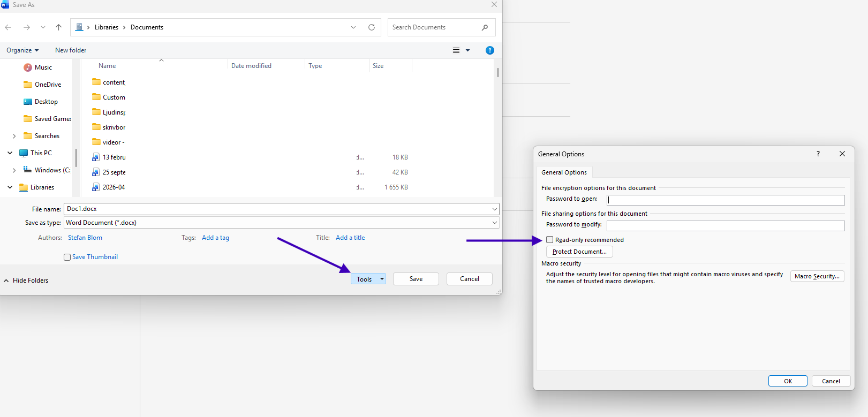
Task: Click the Protect Document button
Action: pos(579,252)
